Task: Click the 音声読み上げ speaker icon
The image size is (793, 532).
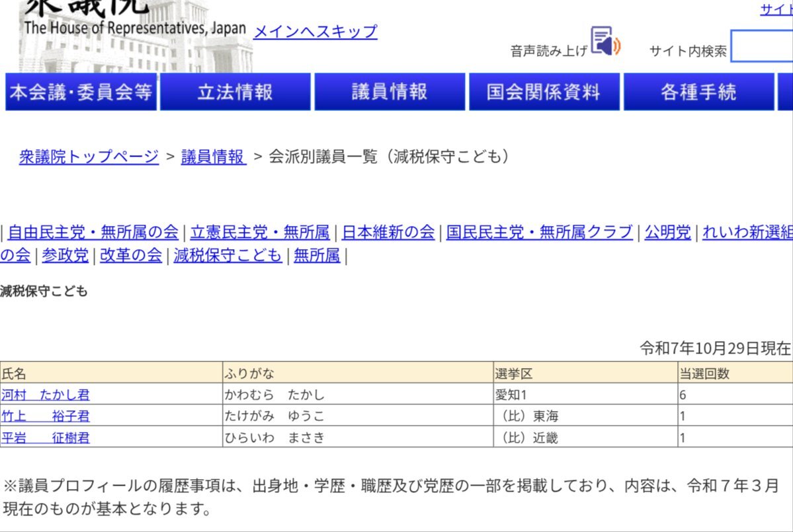Action: [605, 41]
